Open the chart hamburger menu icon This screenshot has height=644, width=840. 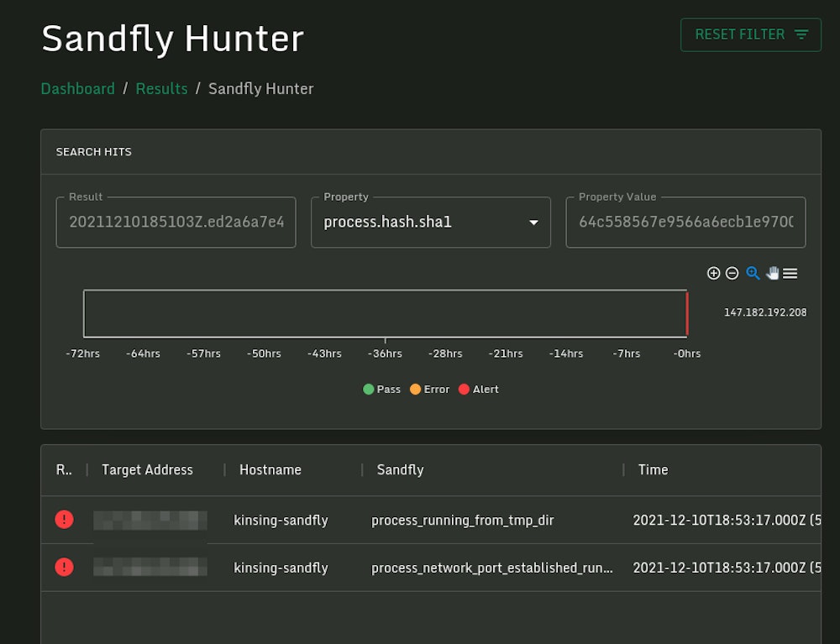click(790, 273)
